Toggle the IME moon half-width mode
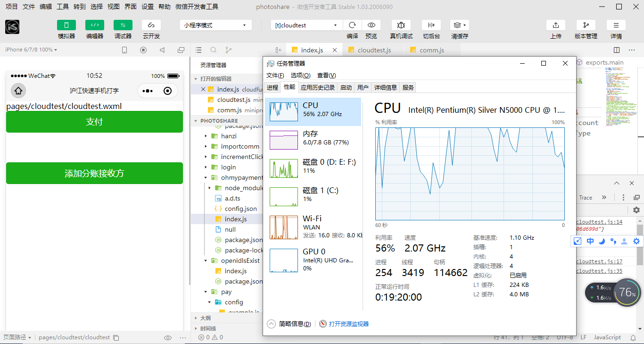The height and width of the screenshot is (344, 644). [602, 241]
